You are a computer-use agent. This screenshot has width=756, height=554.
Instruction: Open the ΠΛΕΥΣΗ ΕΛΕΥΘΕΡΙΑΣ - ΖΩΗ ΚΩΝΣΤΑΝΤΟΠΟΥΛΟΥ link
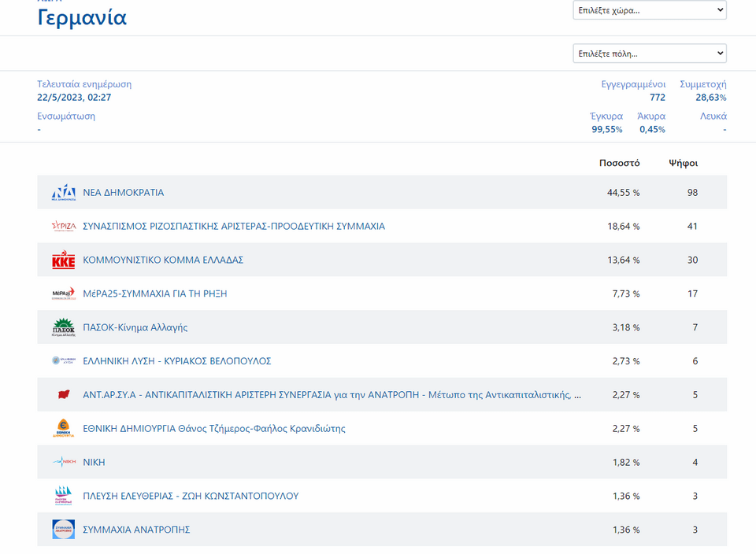(191, 496)
